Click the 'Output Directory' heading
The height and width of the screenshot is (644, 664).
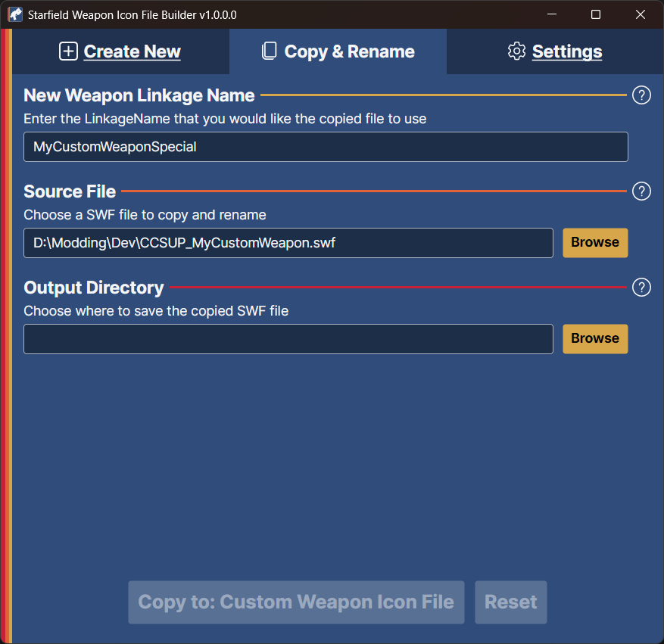click(x=94, y=288)
